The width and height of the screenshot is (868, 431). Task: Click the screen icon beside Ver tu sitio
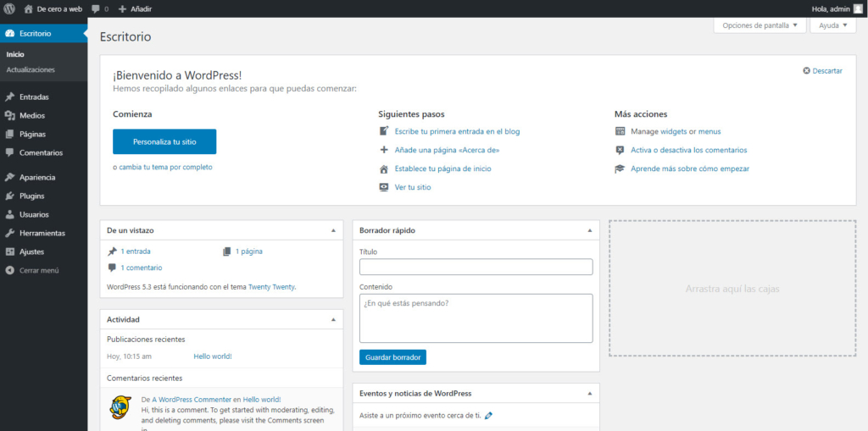point(384,187)
